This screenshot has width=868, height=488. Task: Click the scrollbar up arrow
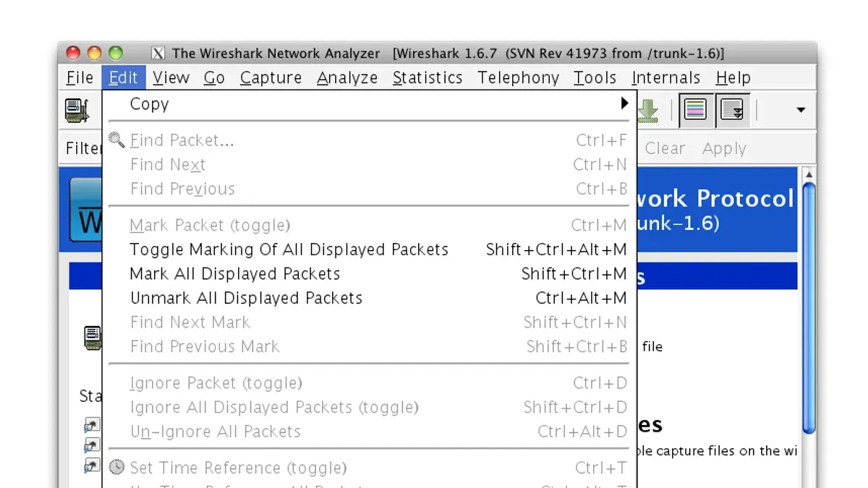(809, 175)
